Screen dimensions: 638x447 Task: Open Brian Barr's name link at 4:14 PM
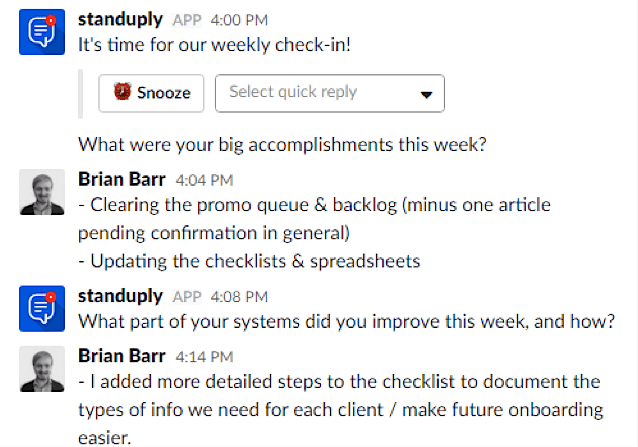pyautogui.click(x=122, y=356)
